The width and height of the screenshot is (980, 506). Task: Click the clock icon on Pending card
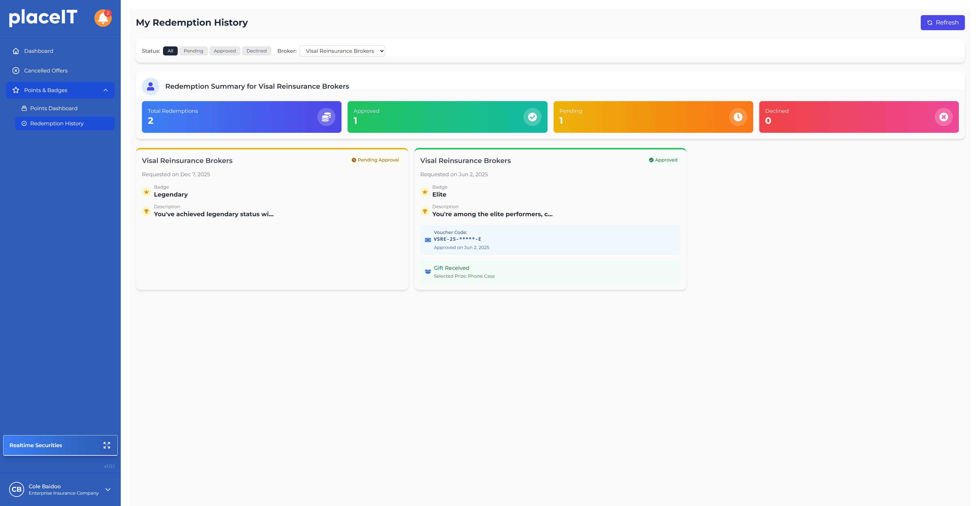coord(738,117)
